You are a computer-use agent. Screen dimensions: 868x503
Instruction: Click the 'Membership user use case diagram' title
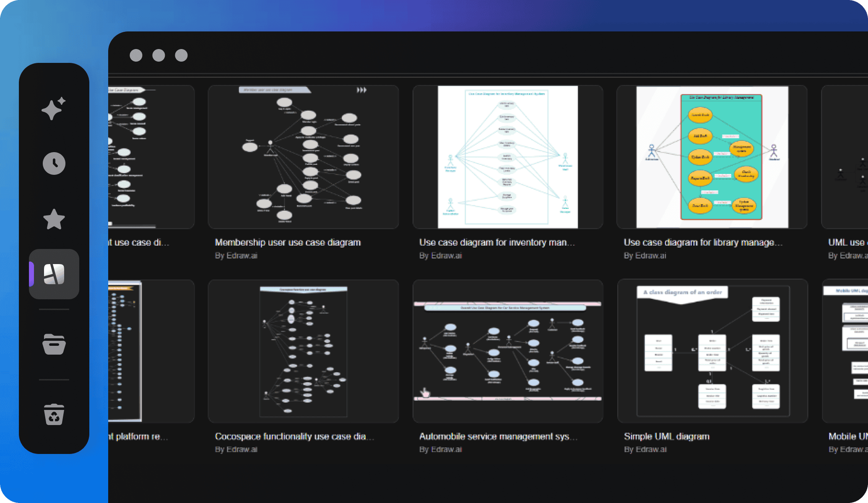point(288,242)
